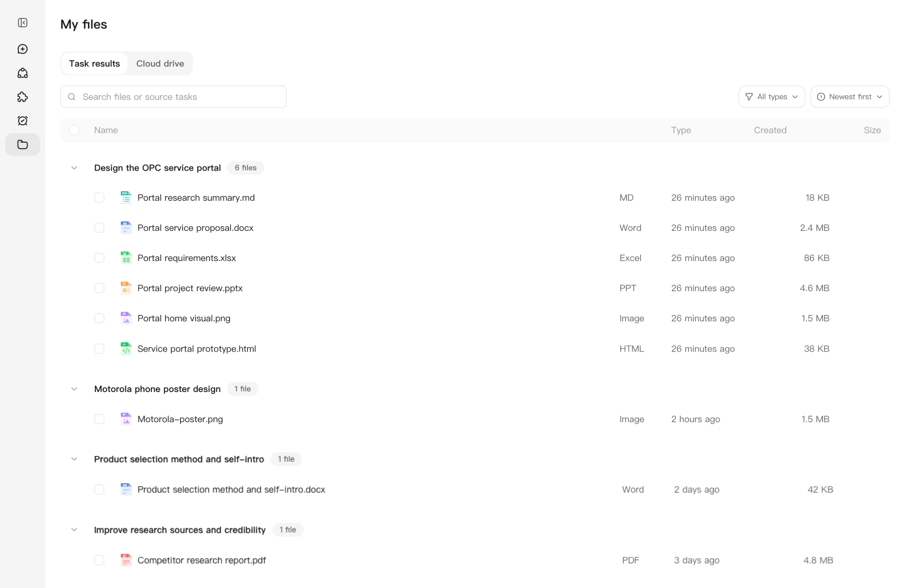Click the image icon of Motorola-poster.png
Screen dimensions: 905x588
(126, 419)
